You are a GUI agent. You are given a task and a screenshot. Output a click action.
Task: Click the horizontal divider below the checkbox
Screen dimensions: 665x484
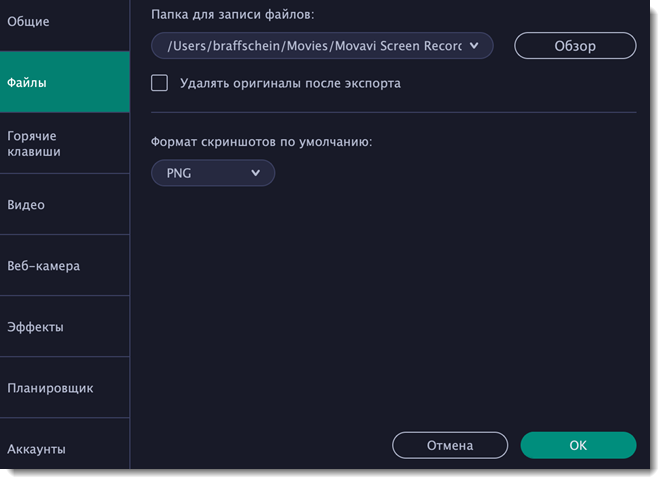(x=393, y=112)
